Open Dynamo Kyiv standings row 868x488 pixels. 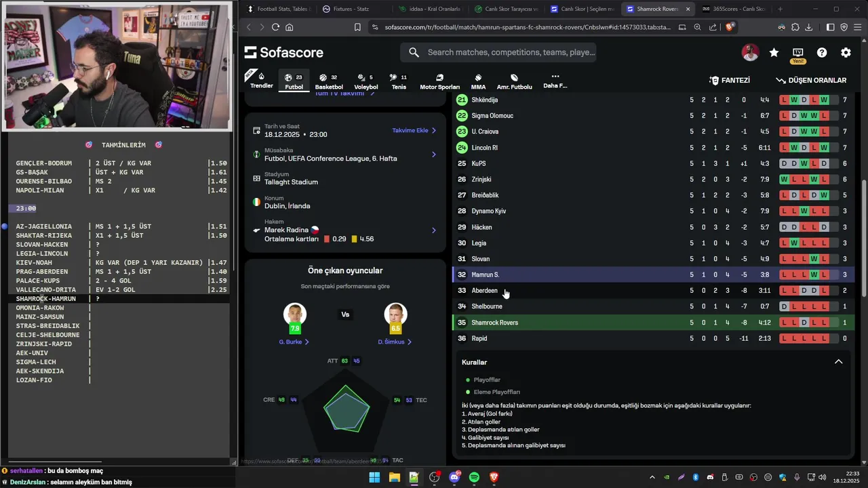[652, 211]
